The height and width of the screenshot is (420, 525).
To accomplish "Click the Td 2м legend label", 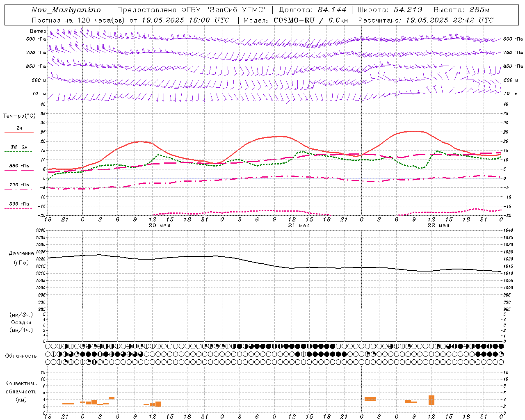I will [x=19, y=147].
